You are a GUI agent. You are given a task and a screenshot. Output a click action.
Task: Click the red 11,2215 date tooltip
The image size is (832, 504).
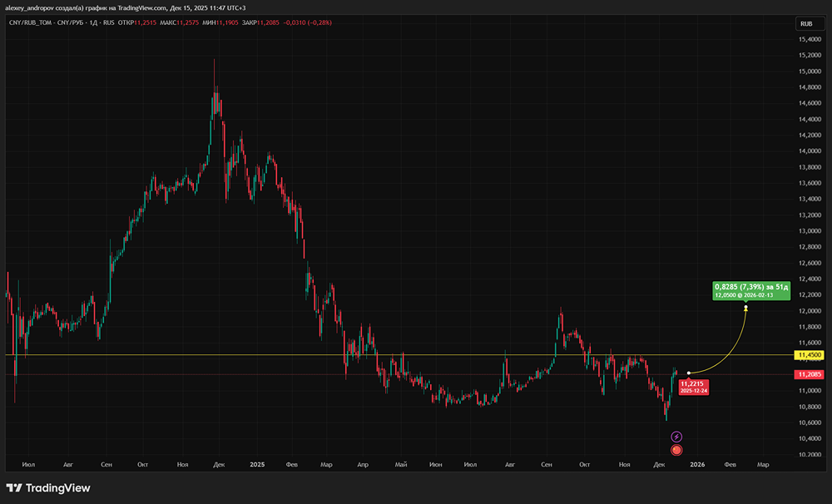point(693,387)
